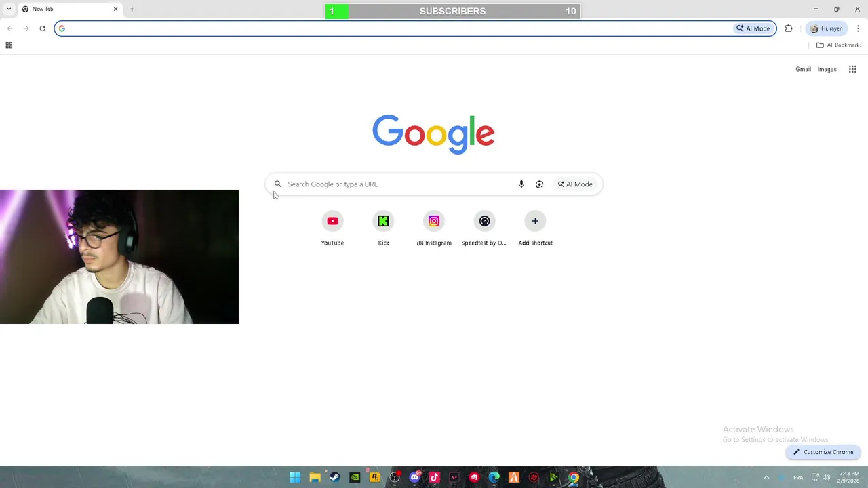Open a new tab with plus button
Screen dimensions: 868x488
pos(132,9)
